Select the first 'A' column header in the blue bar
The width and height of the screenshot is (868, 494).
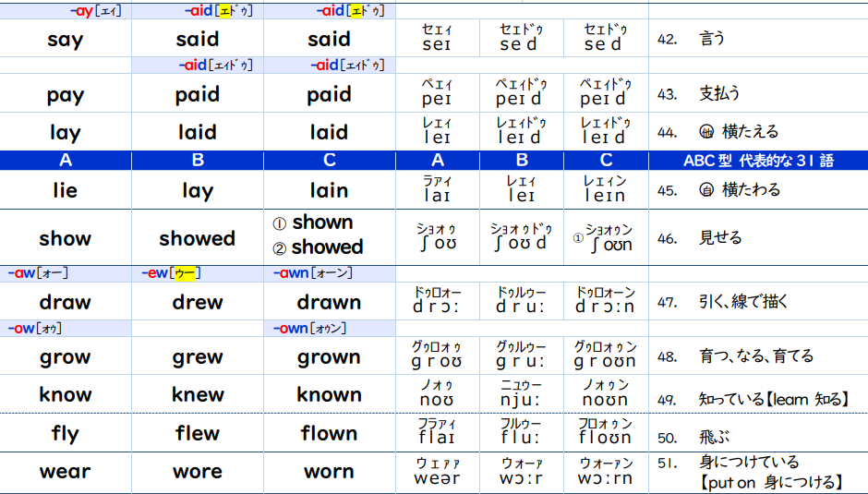66,160
